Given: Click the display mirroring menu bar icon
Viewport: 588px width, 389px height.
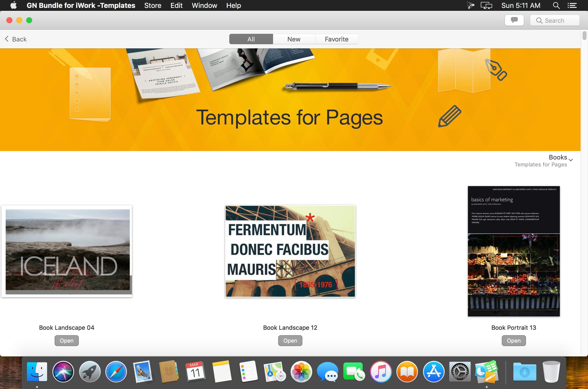Looking at the screenshot, I should (x=486, y=5).
